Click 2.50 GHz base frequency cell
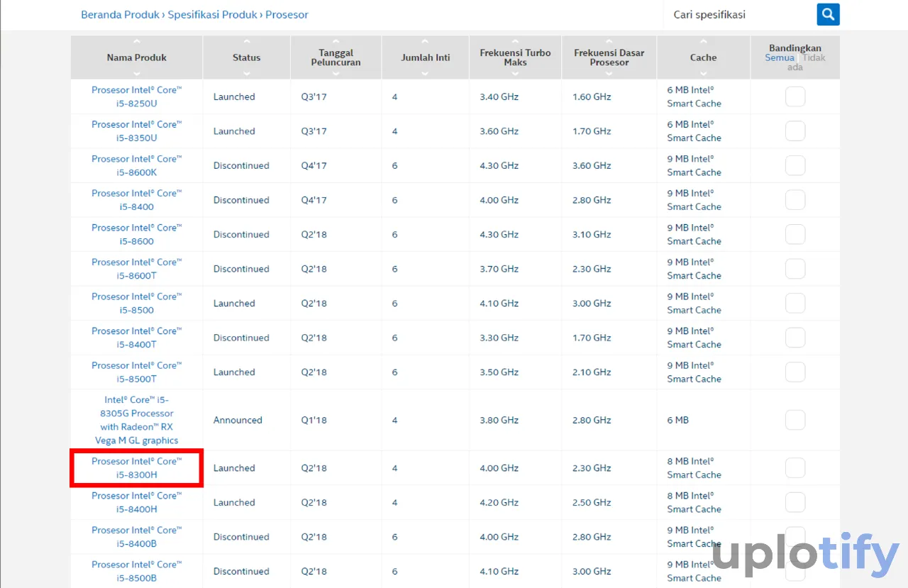 pos(592,502)
